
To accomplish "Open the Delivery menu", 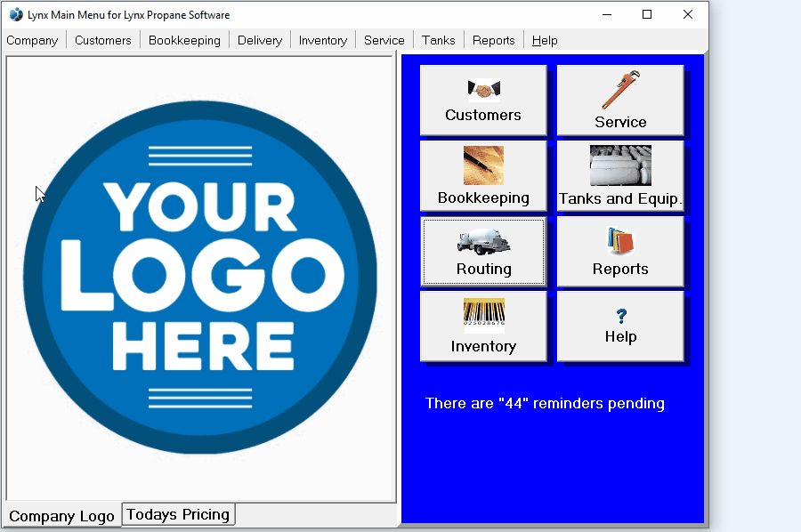I will (259, 40).
